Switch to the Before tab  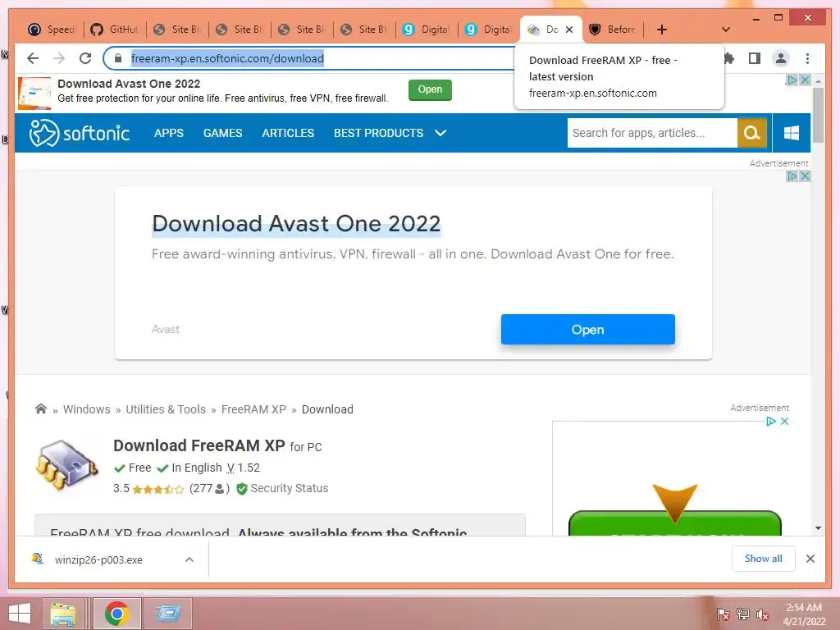point(614,30)
